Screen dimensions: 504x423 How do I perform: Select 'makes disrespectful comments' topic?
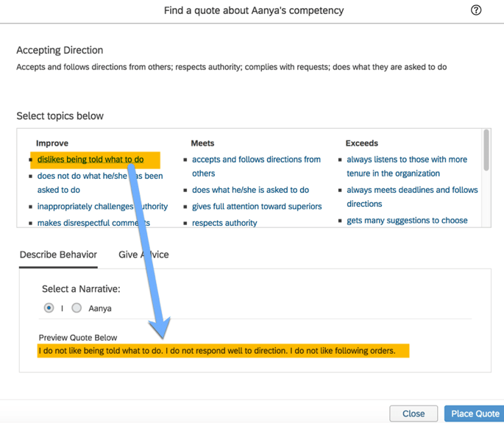point(93,222)
